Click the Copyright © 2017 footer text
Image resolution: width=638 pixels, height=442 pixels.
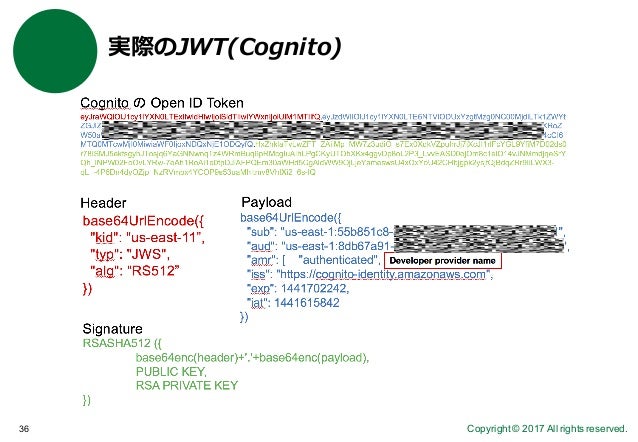coord(546,429)
